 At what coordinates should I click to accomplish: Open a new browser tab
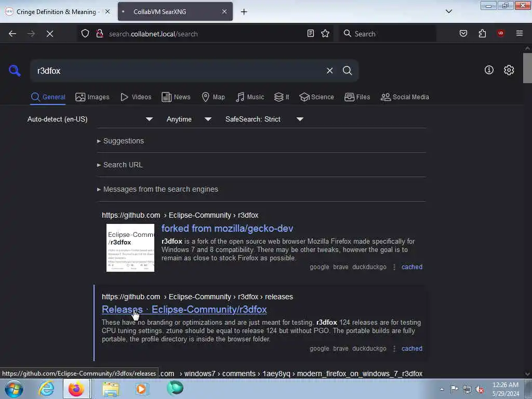(244, 12)
